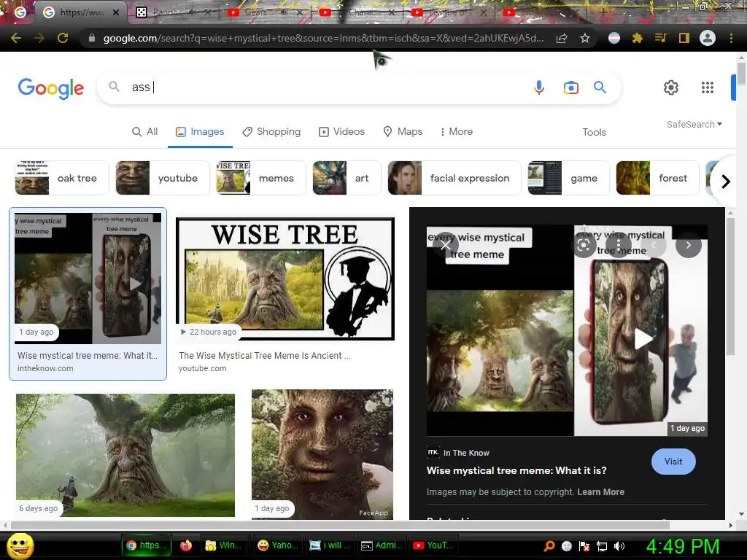The width and height of the screenshot is (747, 560).
Task: Open Firefox from the taskbar
Action: [x=186, y=545]
